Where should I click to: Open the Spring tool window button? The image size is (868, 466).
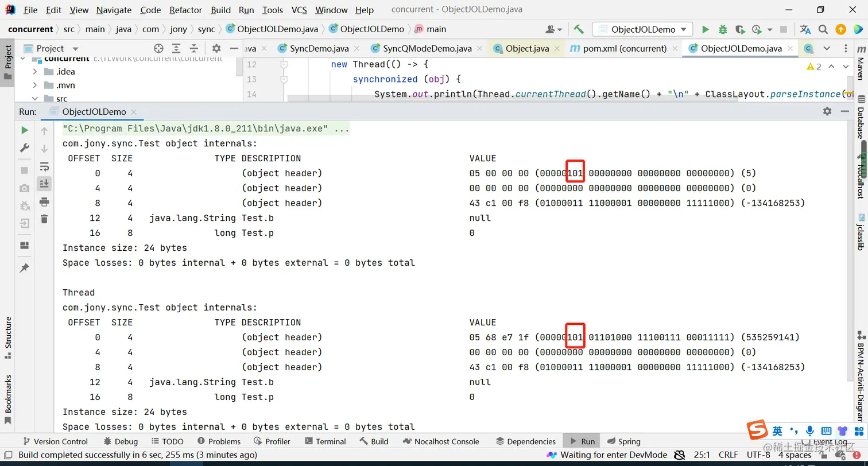(x=623, y=441)
